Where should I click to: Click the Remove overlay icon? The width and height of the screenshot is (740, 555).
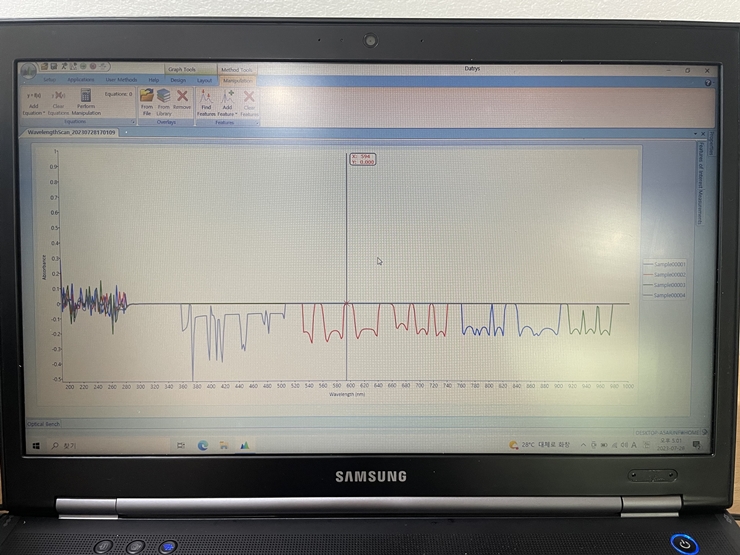[182, 98]
